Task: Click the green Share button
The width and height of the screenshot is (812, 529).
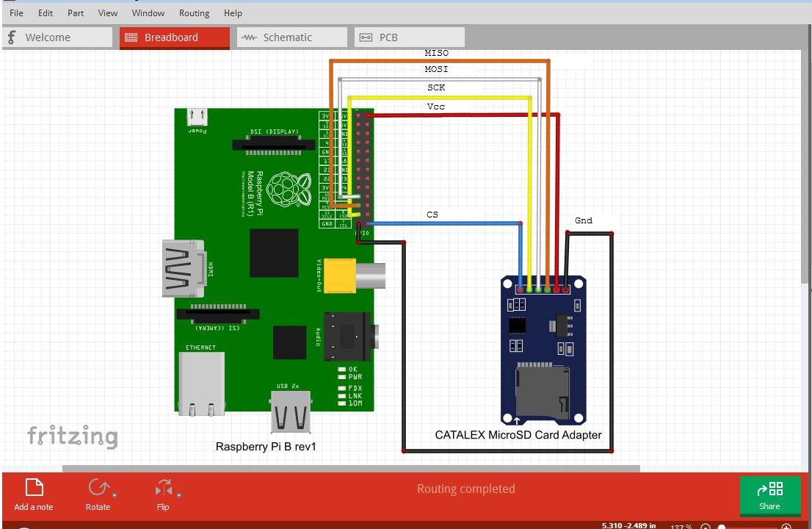Action: point(769,495)
